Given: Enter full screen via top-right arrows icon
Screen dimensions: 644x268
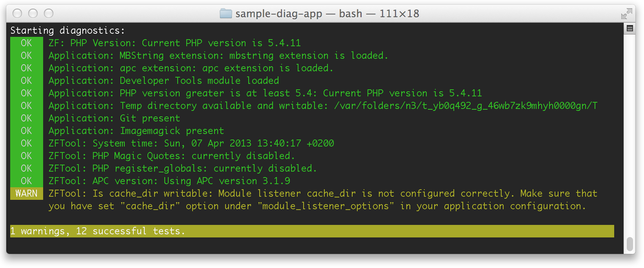Looking at the screenshot, I should [x=626, y=14].
